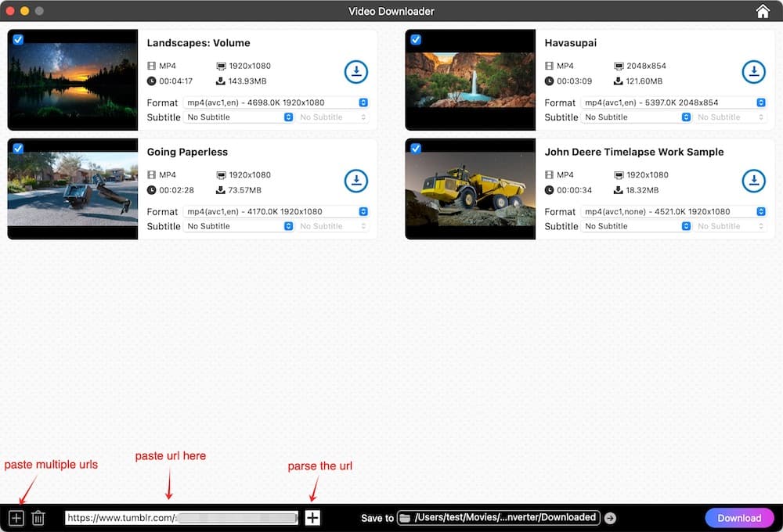The width and height of the screenshot is (783, 532).
Task: Open Subtitle dropdown for Going Paperless
Action: (239, 226)
